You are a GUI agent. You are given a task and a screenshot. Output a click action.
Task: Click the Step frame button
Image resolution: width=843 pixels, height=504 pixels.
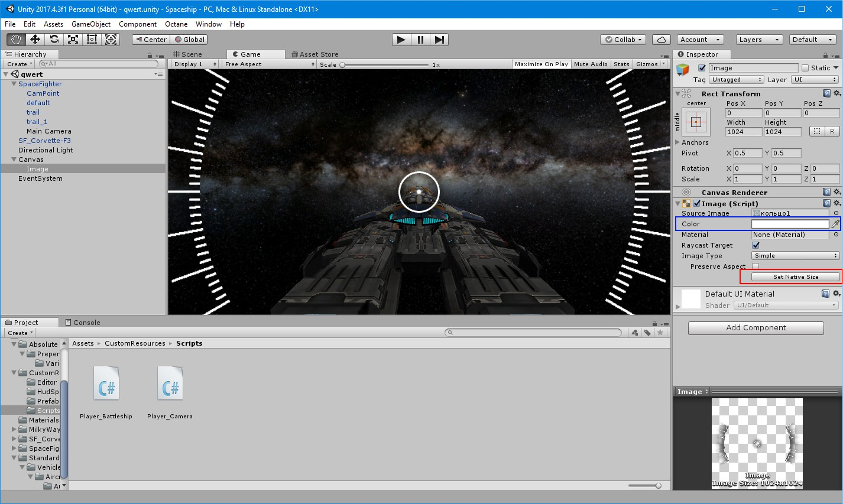pyautogui.click(x=439, y=40)
